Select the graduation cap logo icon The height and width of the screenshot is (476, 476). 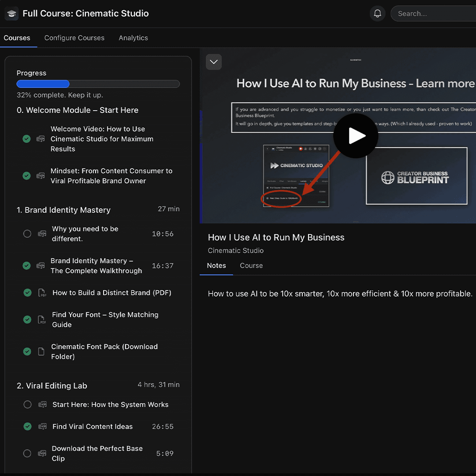pyautogui.click(x=11, y=14)
